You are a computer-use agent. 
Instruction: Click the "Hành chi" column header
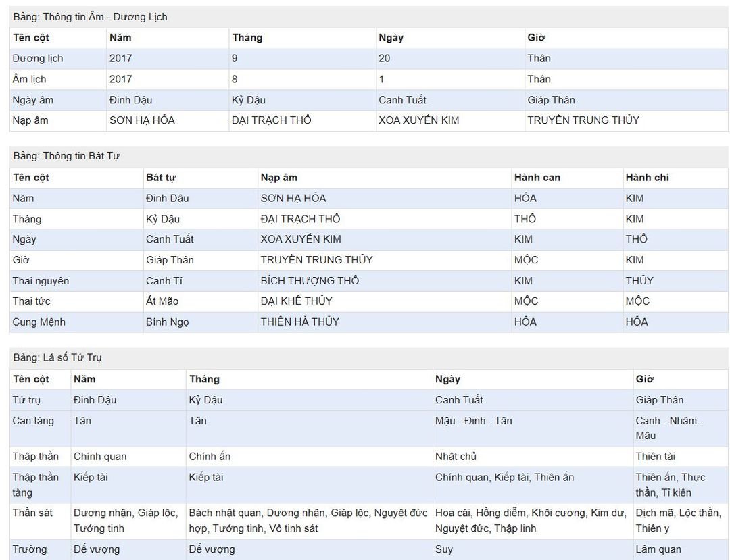[x=647, y=178]
